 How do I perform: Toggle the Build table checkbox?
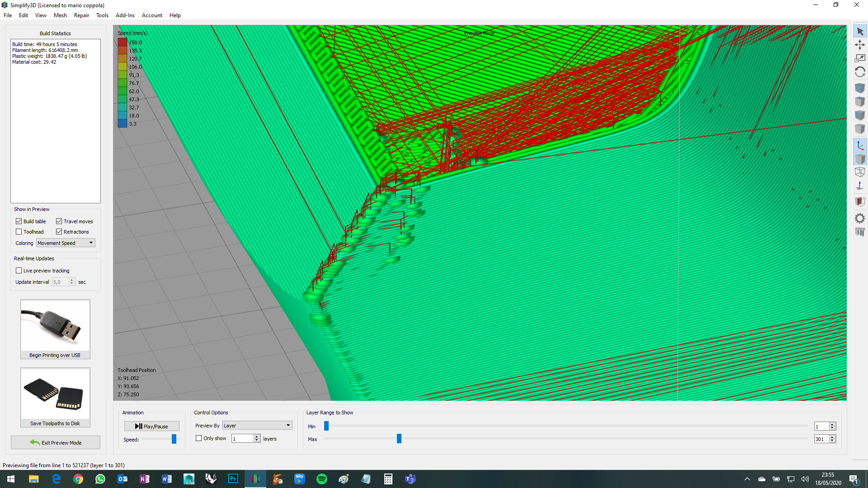[x=19, y=221]
